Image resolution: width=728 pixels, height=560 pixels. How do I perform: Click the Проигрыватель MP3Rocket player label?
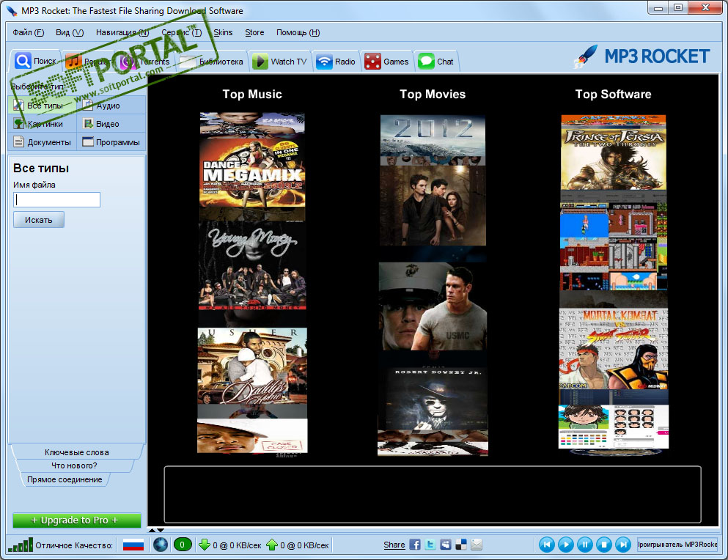point(677,544)
